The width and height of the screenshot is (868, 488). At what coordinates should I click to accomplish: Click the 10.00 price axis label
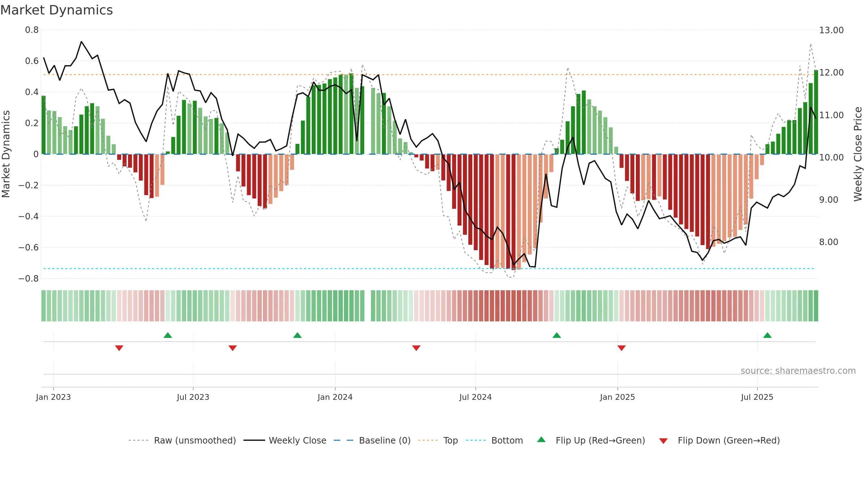pyautogui.click(x=831, y=157)
